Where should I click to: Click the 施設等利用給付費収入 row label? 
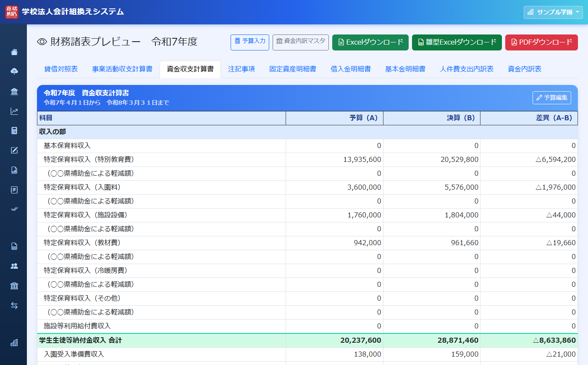[77, 326]
